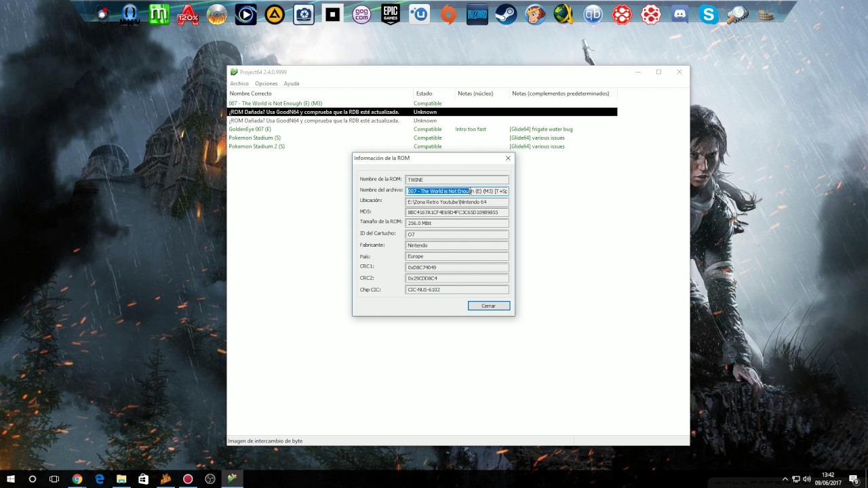The height and width of the screenshot is (488, 868).
Task: Open AIMP player from the dock
Action: [275, 14]
